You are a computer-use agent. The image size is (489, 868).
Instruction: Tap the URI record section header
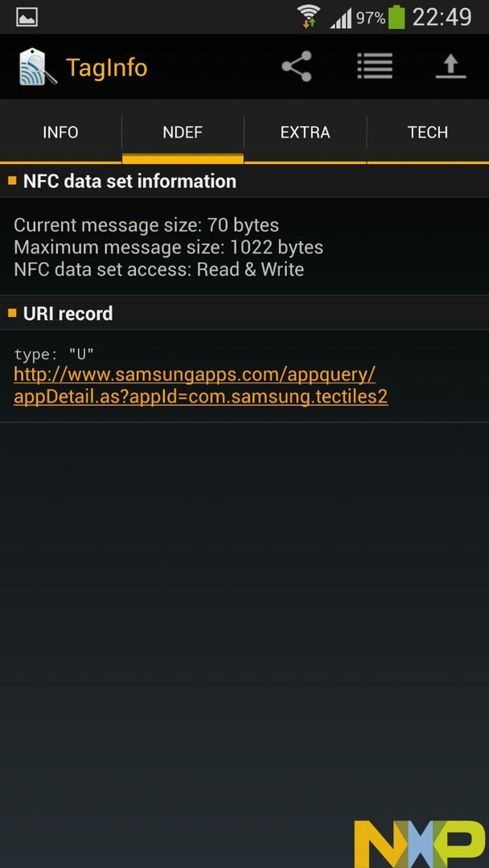pos(68,313)
